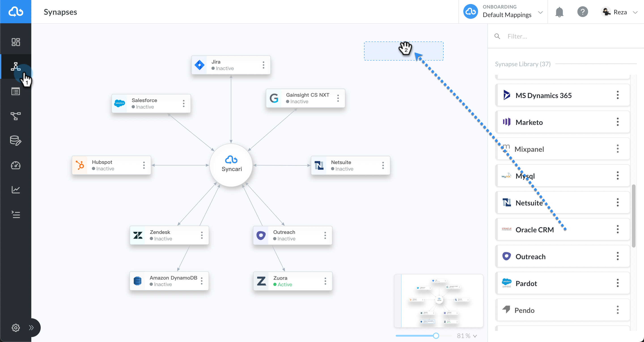This screenshot has height=342, width=644.
Task: Click the Zuora Active status label
Action: (x=282, y=284)
